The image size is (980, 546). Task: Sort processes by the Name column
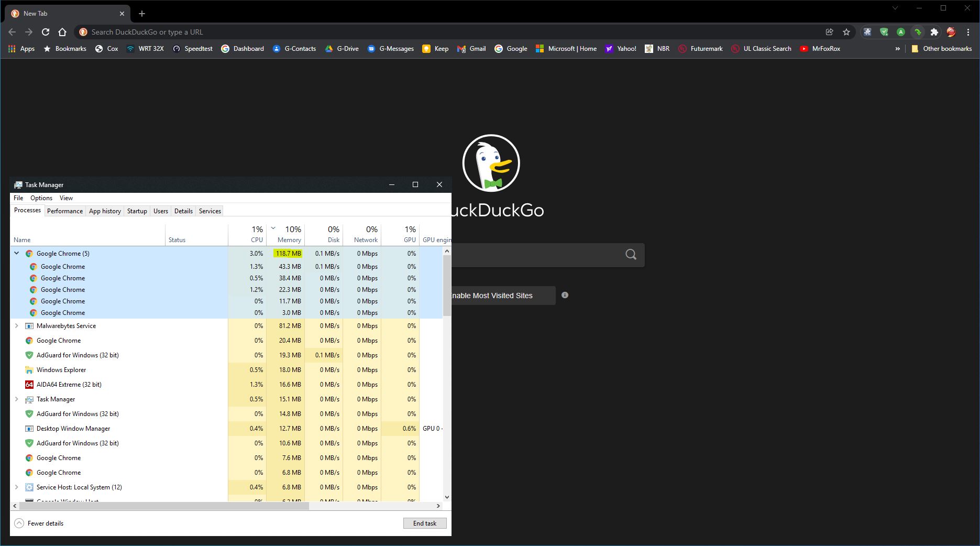[87, 235]
